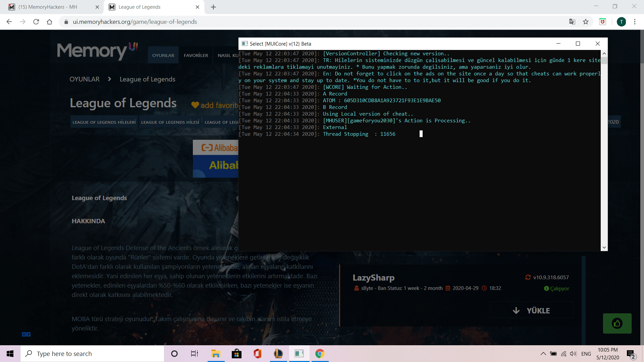Click the LazySharp cheat title

click(x=374, y=278)
